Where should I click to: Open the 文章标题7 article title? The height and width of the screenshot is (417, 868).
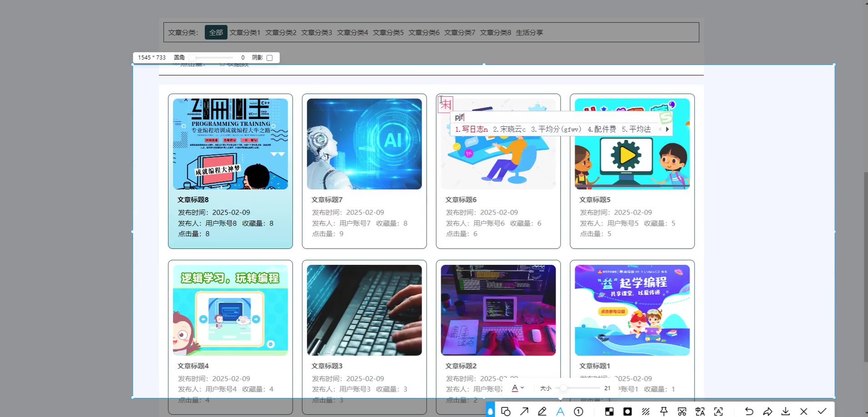click(x=327, y=199)
